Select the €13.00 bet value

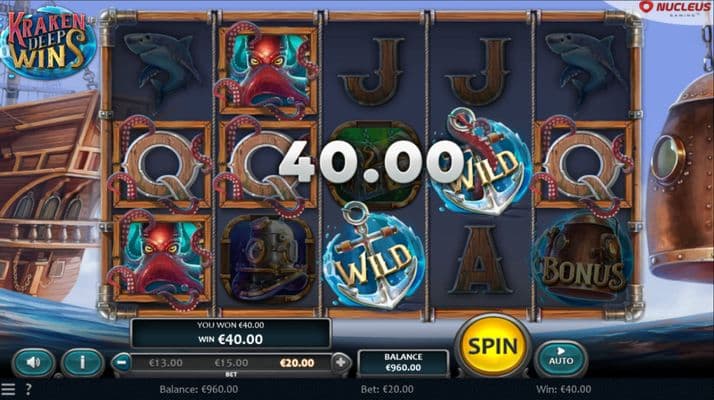165,363
